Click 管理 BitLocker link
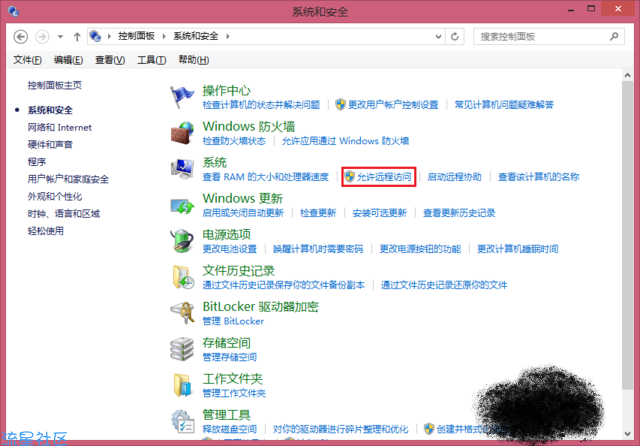The width and height of the screenshot is (640, 446). [233, 321]
